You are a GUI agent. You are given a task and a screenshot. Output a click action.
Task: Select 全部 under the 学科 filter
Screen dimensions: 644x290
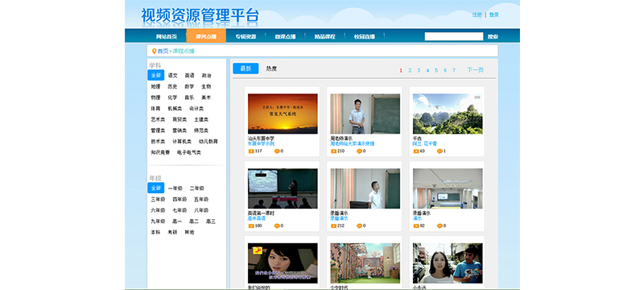click(x=155, y=75)
